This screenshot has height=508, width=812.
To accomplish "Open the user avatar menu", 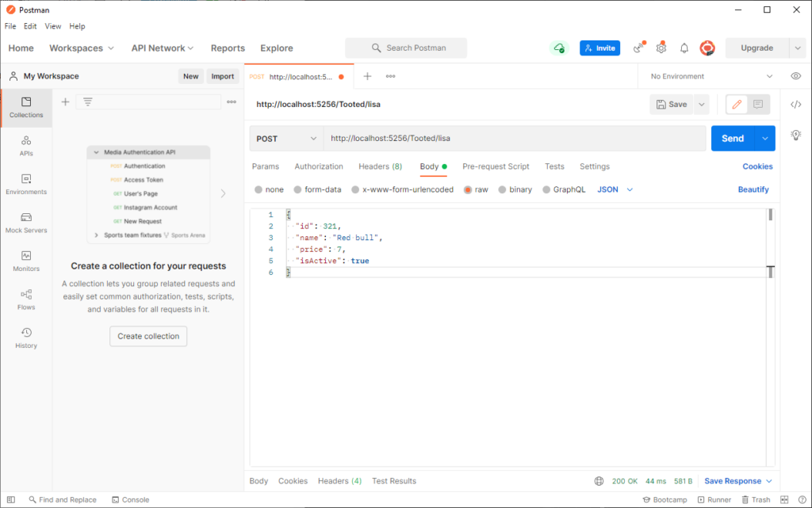I will click(x=707, y=48).
